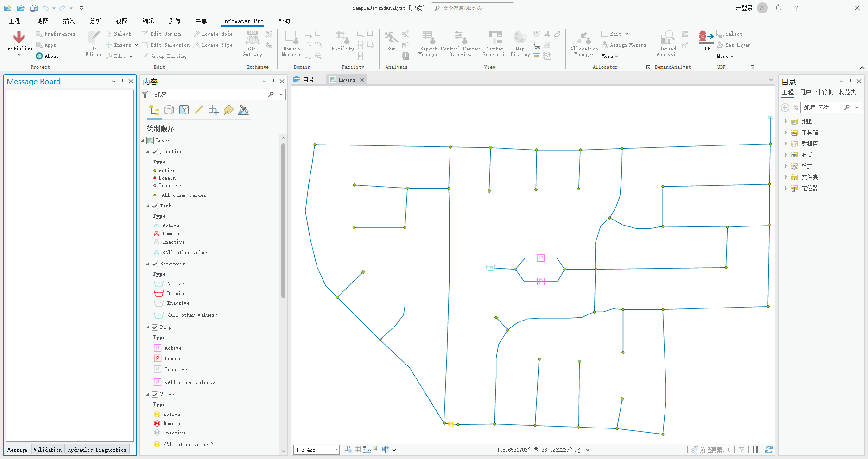
Task: Click the Group Editing button
Action: tap(165, 56)
